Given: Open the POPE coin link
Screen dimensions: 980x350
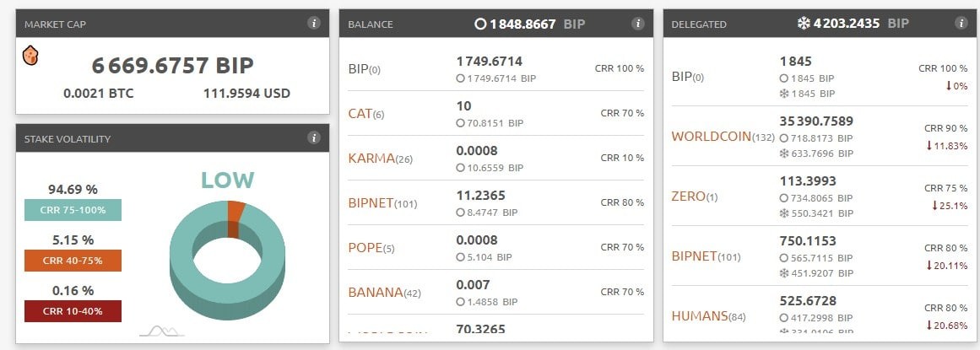Looking at the screenshot, I should [x=365, y=247].
